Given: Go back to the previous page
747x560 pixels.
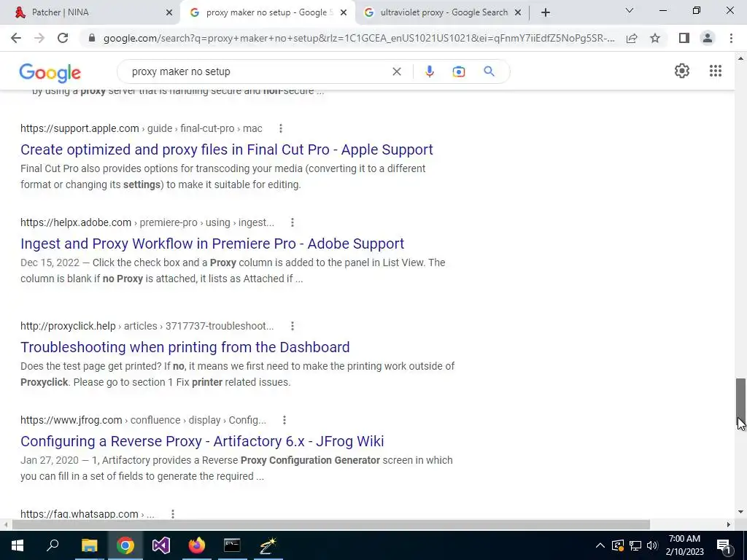Looking at the screenshot, I should tap(16, 38).
